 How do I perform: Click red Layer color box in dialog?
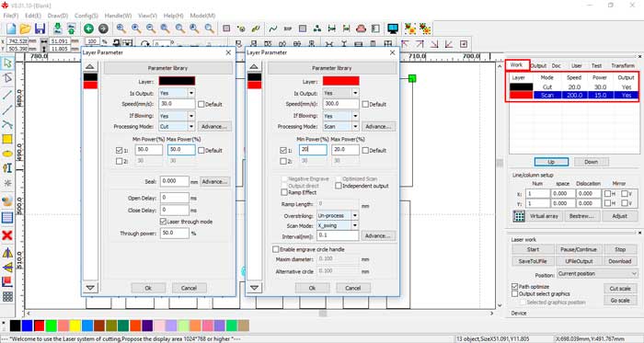tap(341, 81)
